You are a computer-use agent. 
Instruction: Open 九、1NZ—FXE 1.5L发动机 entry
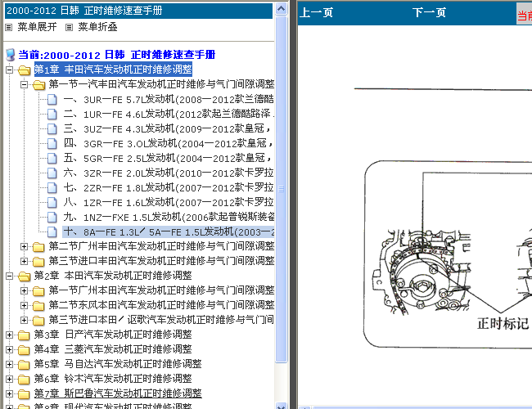(169, 217)
